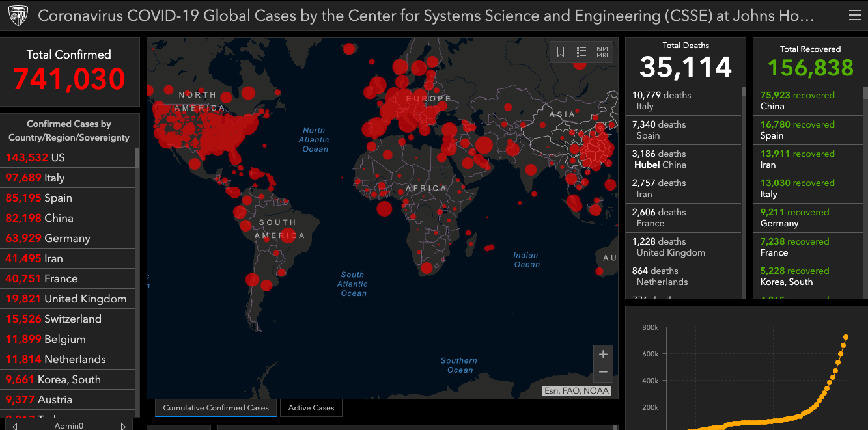Click the latest topmost chart data point
This screenshot has width=868, height=430.
(846, 337)
